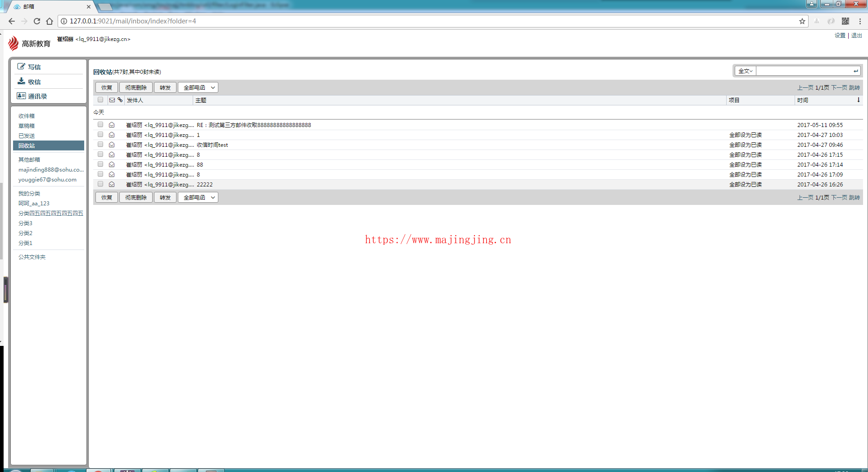Click envelope icon of the RE：测试第三方 mail
Viewport: 868px width, 472px height.
tap(112, 125)
